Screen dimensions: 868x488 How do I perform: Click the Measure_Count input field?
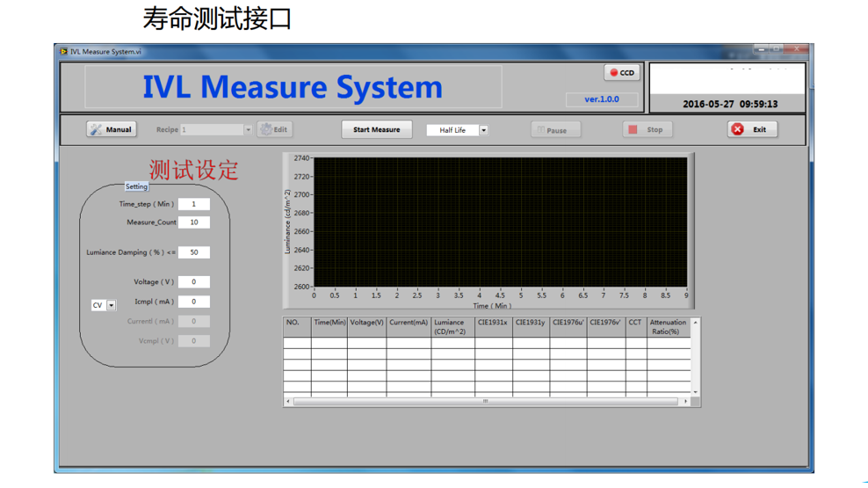[193, 222]
